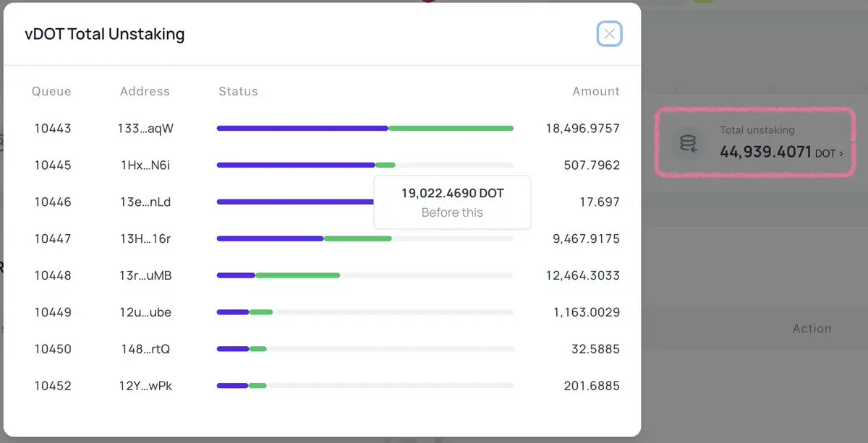This screenshot has width=868, height=443.
Task: Select the Address column header
Action: (x=145, y=91)
